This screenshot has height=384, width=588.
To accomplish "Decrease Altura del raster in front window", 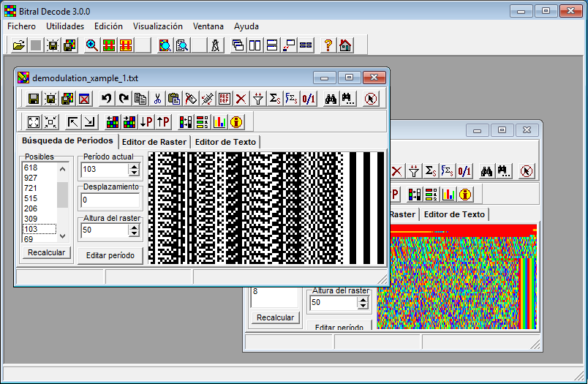I will (134, 233).
